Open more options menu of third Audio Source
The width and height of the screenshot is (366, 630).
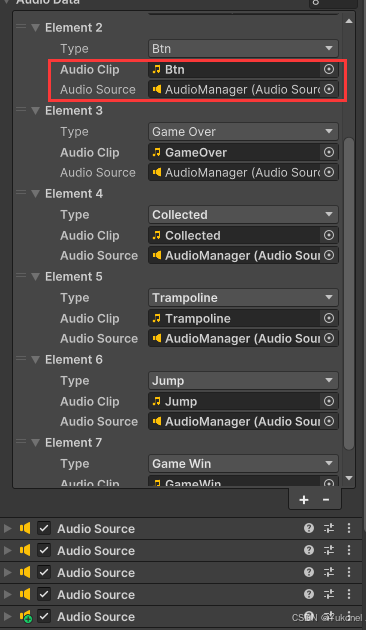point(349,572)
